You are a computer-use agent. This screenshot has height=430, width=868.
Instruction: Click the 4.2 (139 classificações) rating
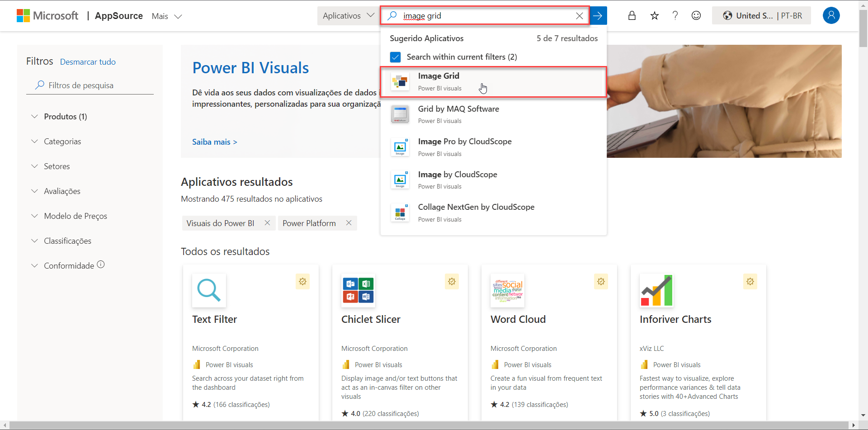click(x=529, y=405)
